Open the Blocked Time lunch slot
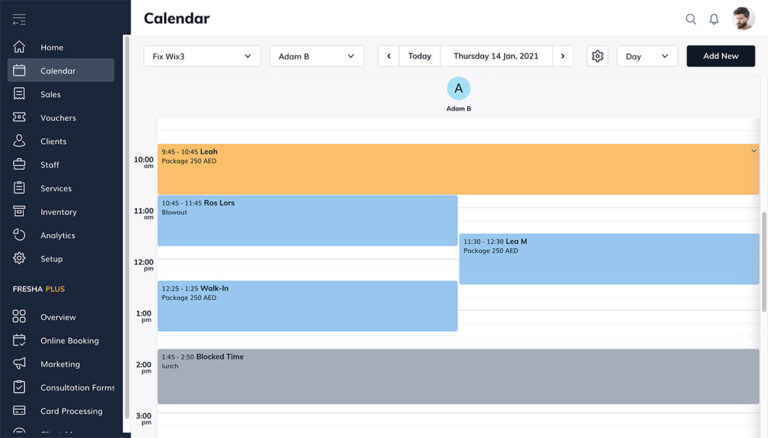The width and height of the screenshot is (768, 438). [x=458, y=377]
